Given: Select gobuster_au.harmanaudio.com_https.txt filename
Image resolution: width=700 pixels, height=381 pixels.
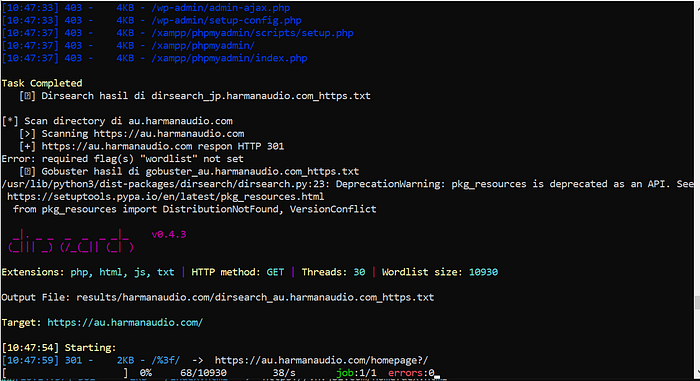Looking at the screenshot, I should 252,172.
